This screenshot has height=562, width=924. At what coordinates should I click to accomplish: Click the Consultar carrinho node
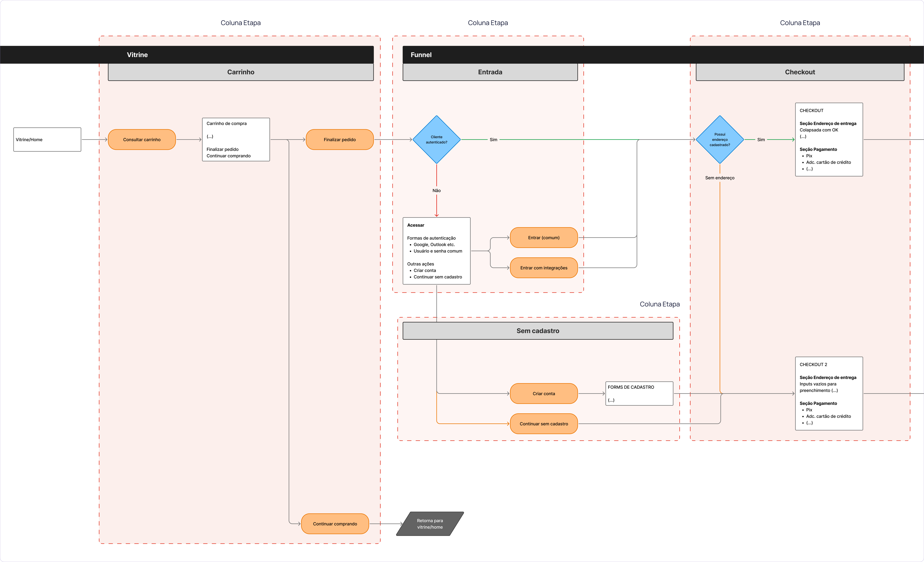click(142, 139)
